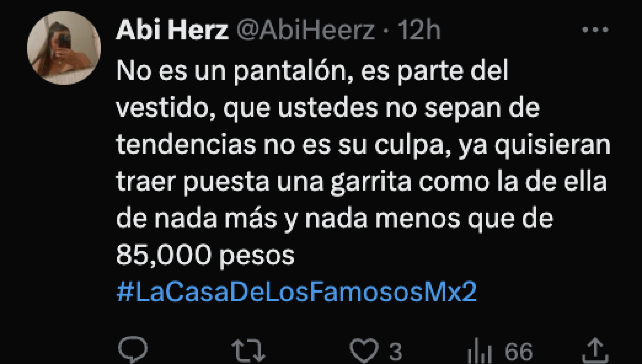Click the line 'de nada más y nada menos'
The image size is (642, 364).
(x=335, y=218)
